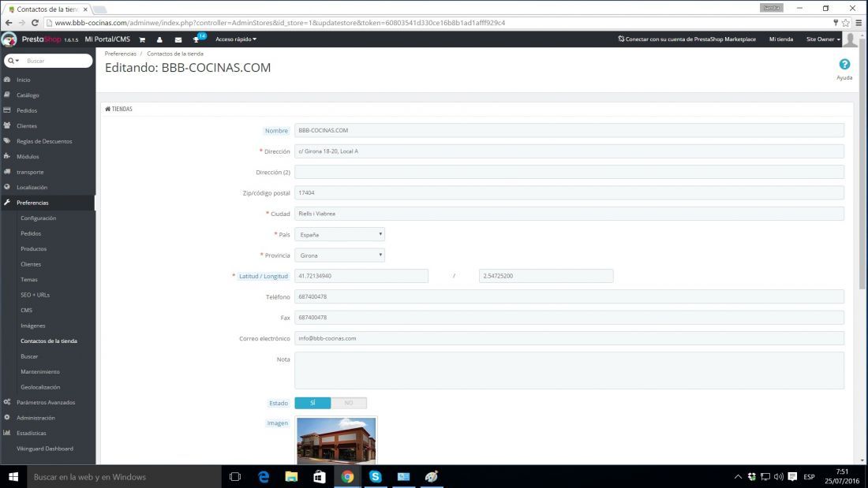Click the store image thumbnail

[336, 441]
